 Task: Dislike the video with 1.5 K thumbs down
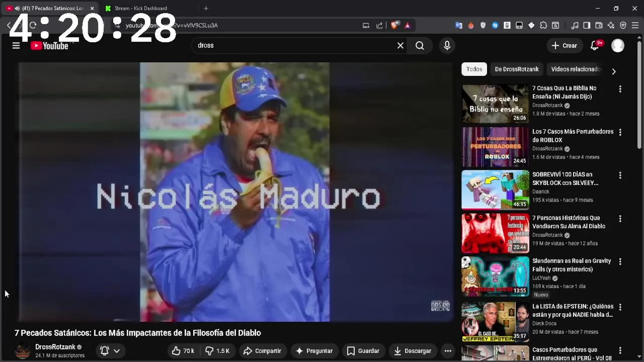(x=217, y=351)
